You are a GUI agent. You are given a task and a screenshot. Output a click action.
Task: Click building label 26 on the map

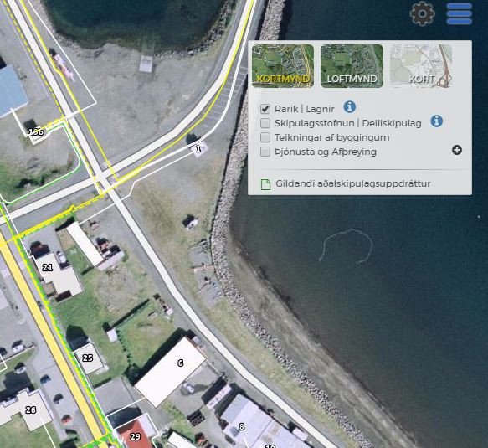tap(30, 410)
